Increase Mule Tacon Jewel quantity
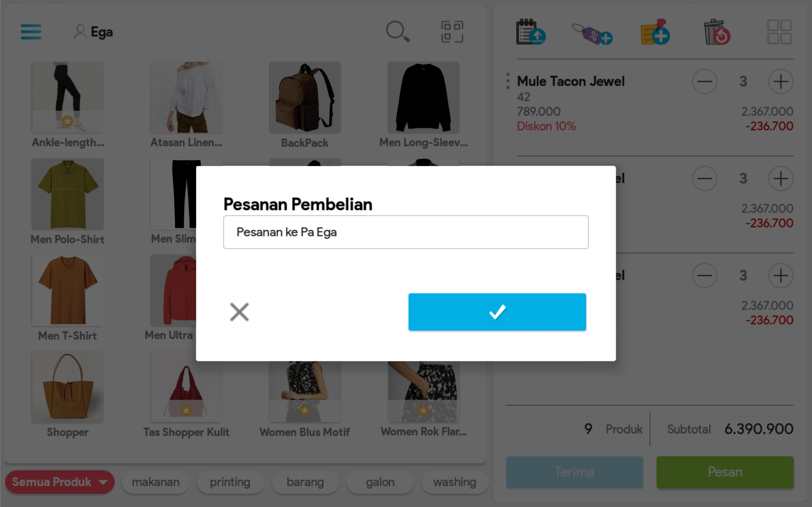 [x=780, y=82]
